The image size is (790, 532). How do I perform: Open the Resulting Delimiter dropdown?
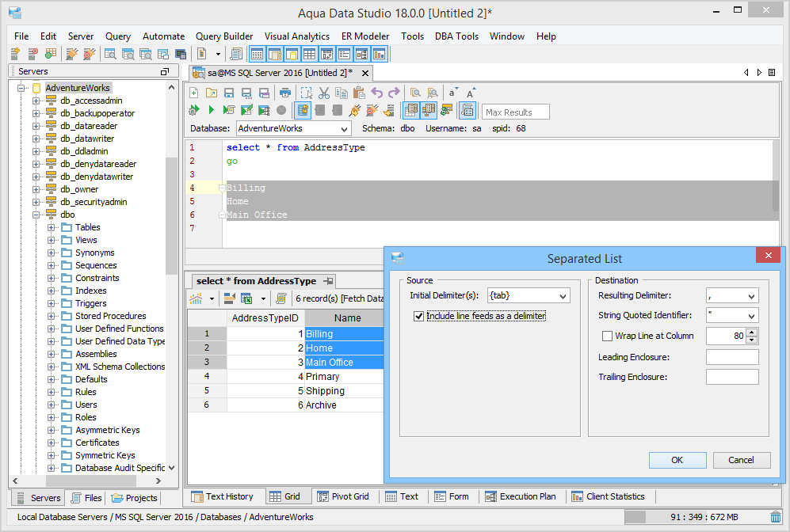click(x=751, y=296)
